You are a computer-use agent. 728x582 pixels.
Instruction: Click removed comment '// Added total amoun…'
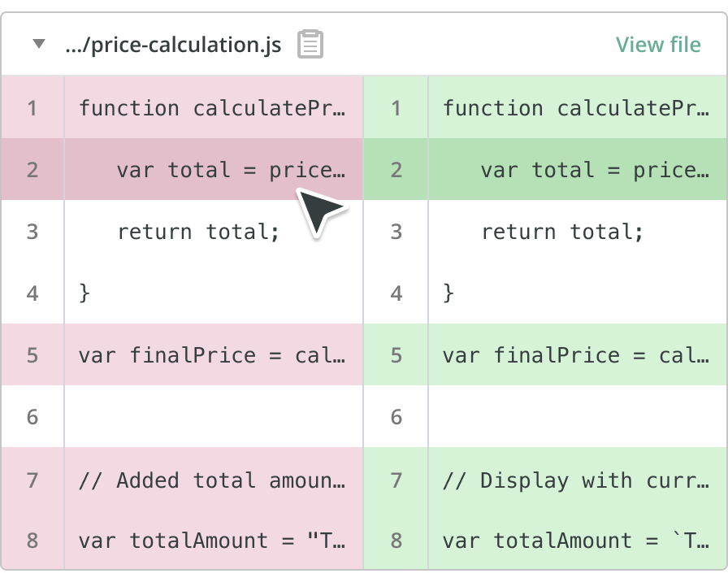point(211,480)
